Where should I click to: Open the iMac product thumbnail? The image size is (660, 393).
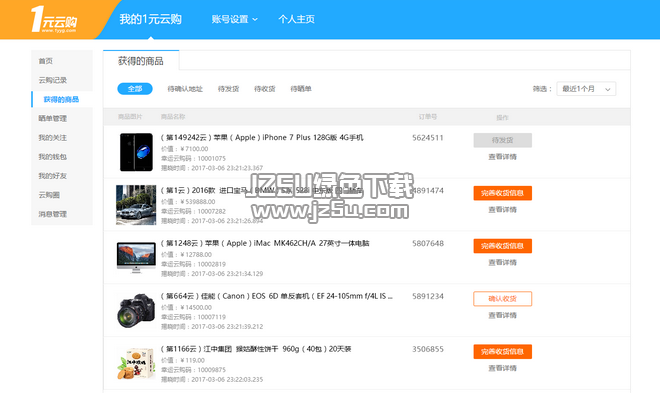tap(136, 258)
